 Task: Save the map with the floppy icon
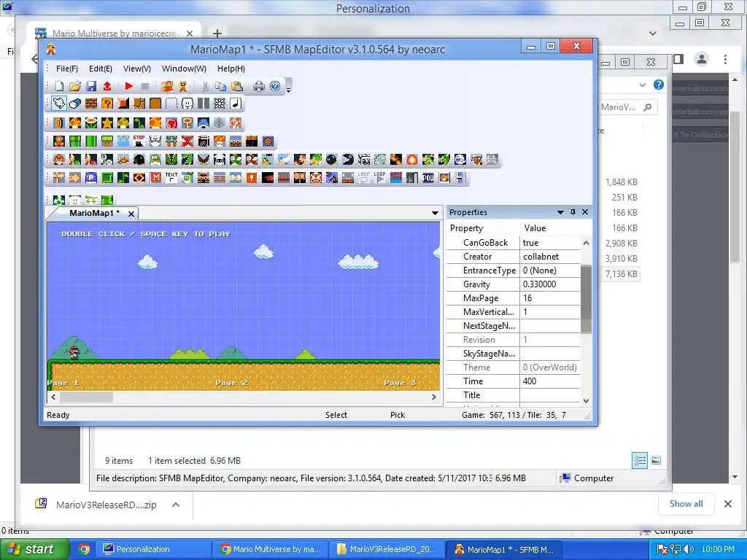91,86
